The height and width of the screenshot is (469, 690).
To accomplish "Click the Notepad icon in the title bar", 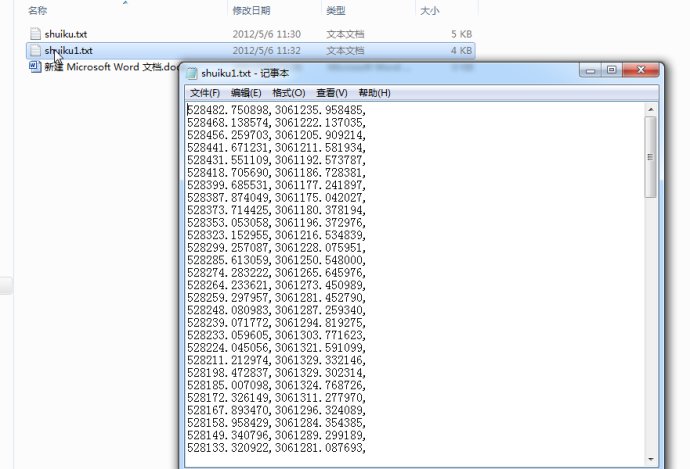I will (x=192, y=73).
